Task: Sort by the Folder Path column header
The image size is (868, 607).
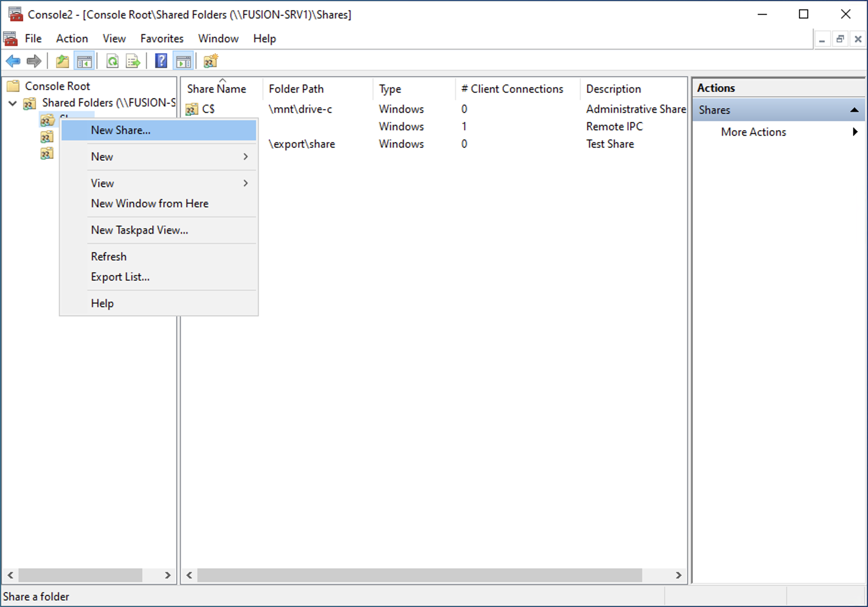Action: (x=296, y=89)
